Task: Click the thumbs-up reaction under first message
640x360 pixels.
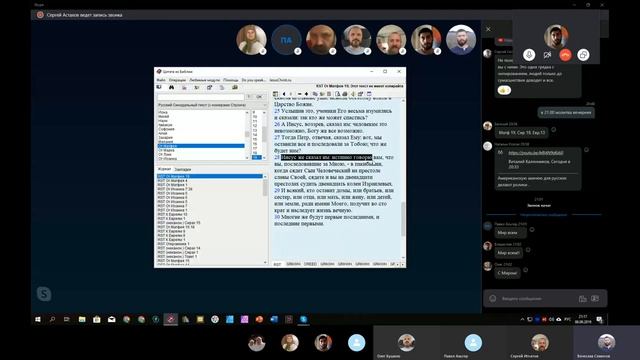Action: pyautogui.click(x=504, y=90)
